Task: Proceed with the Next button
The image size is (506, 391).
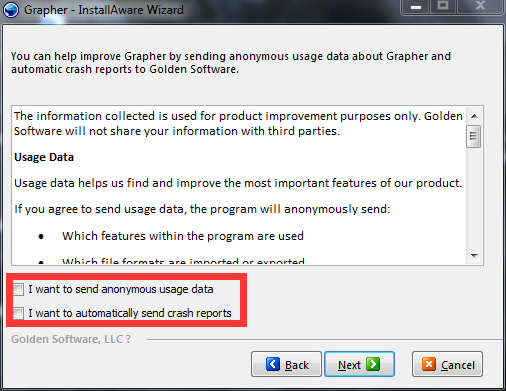Action: click(359, 364)
